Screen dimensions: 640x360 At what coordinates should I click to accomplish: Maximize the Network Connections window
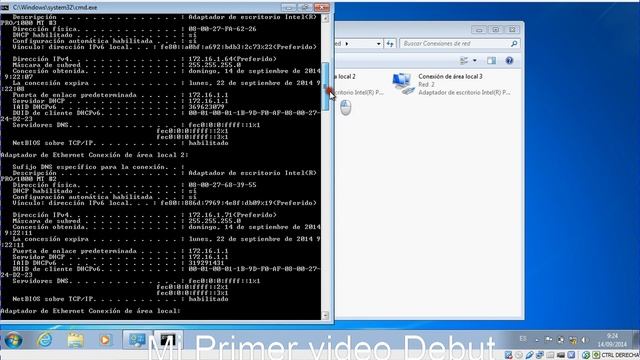pos(496,30)
